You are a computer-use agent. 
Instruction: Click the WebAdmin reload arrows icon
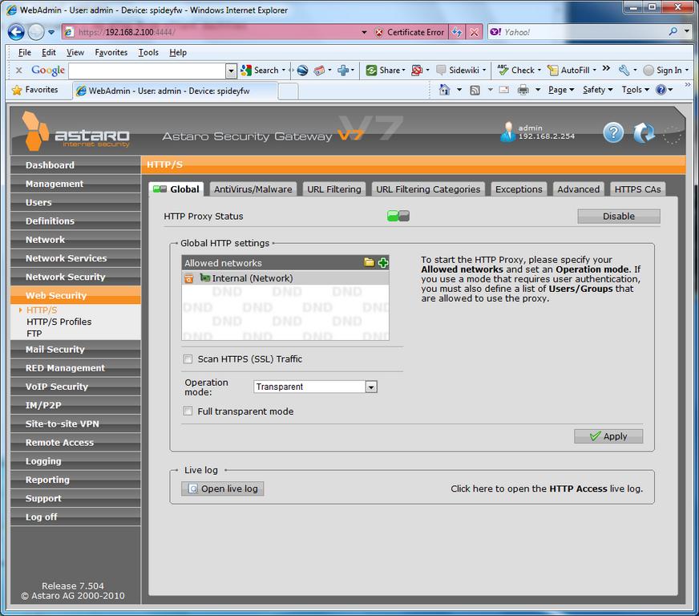click(x=644, y=133)
